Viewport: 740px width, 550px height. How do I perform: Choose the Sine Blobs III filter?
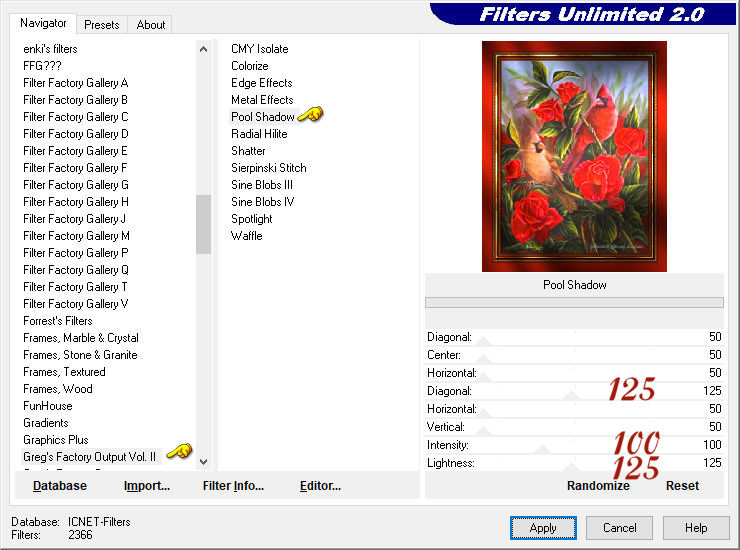click(262, 185)
